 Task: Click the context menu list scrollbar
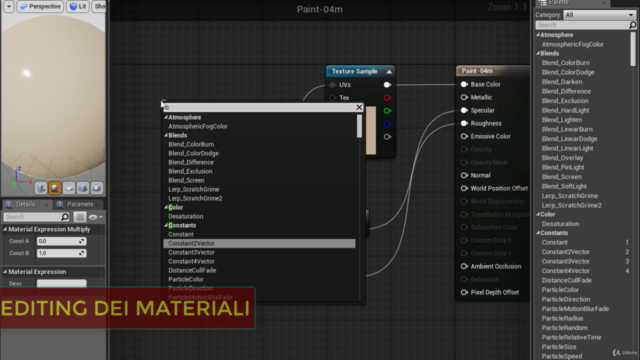pyautogui.click(x=359, y=126)
